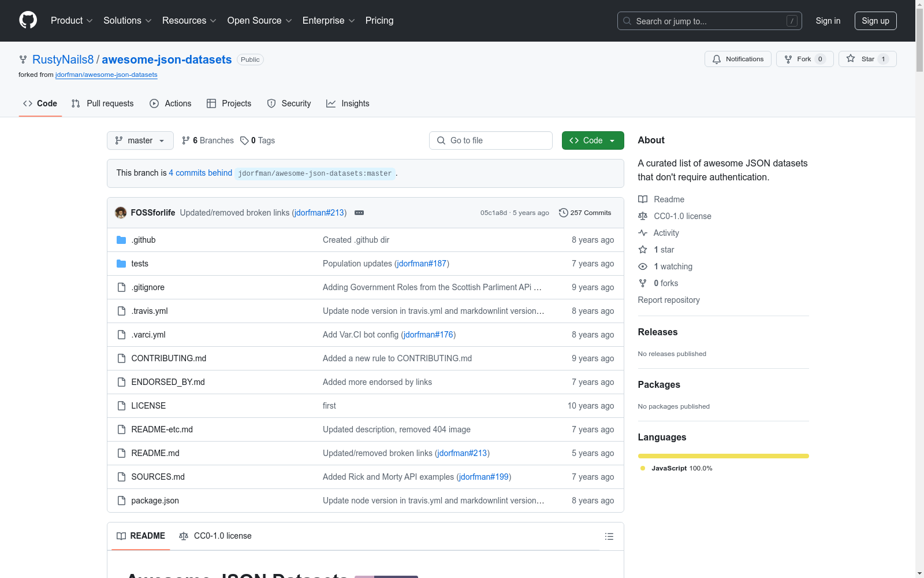Viewport: 924px width, 578px height.
Task: Click the book icon beside Readme
Action: click(643, 199)
